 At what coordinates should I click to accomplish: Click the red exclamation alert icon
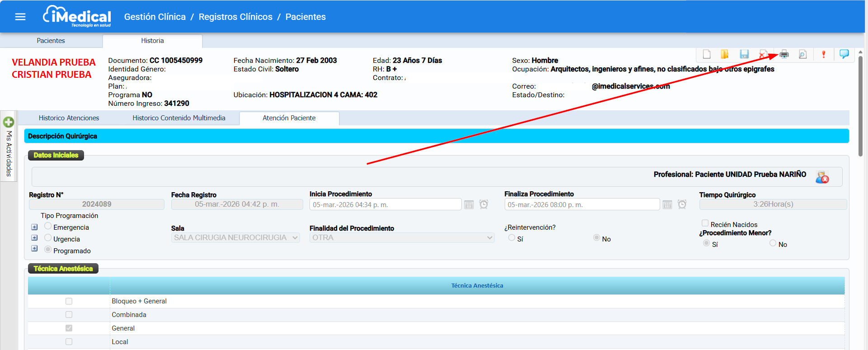pyautogui.click(x=823, y=55)
